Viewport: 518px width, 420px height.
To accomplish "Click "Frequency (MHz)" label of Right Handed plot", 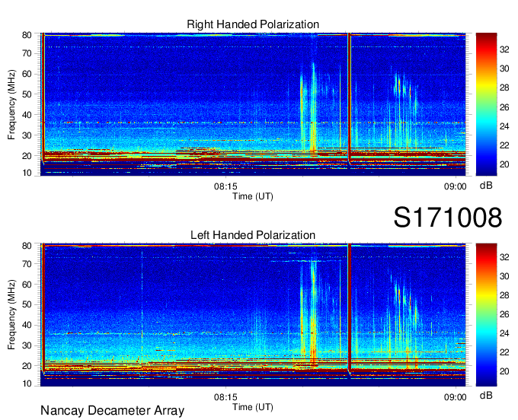I will point(11,104).
